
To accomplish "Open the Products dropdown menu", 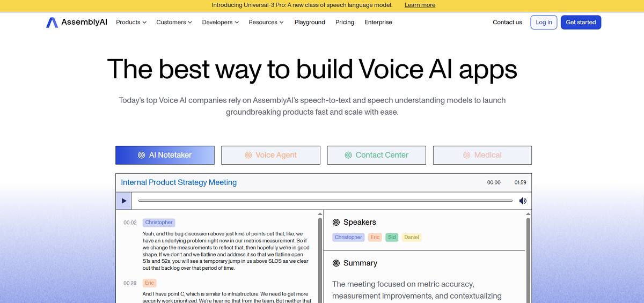I will click(x=131, y=23).
